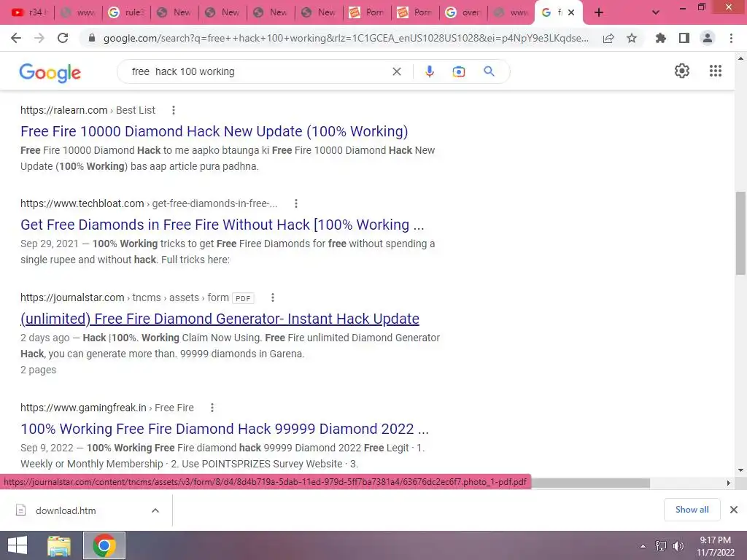Open File Explorer from taskbar
Viewport: 747px width, 560px height.
59,545
